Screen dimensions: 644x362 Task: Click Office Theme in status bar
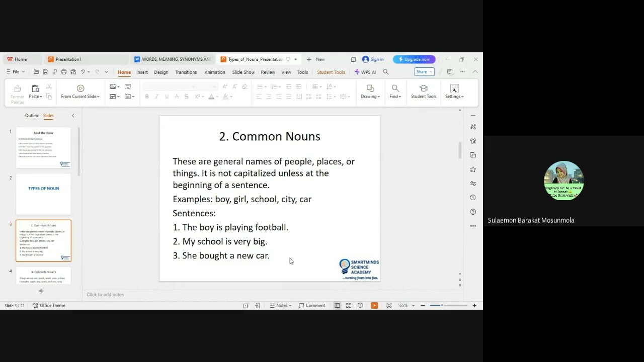(49, 305)
